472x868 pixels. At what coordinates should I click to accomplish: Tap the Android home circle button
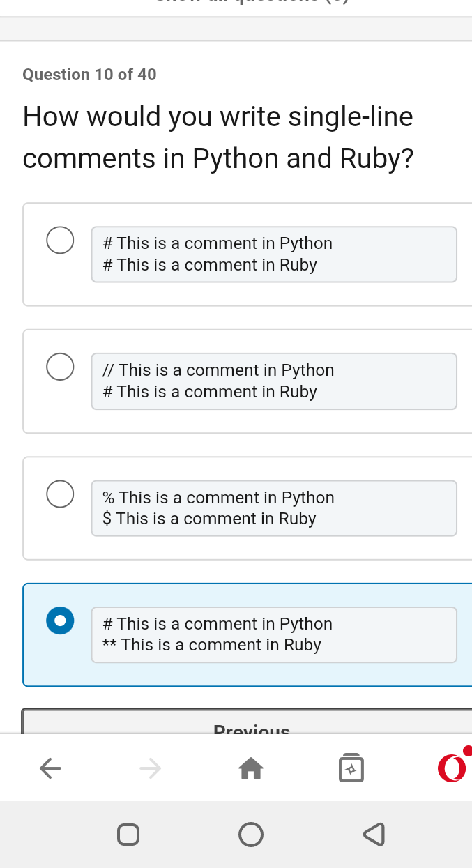point(251,834)
